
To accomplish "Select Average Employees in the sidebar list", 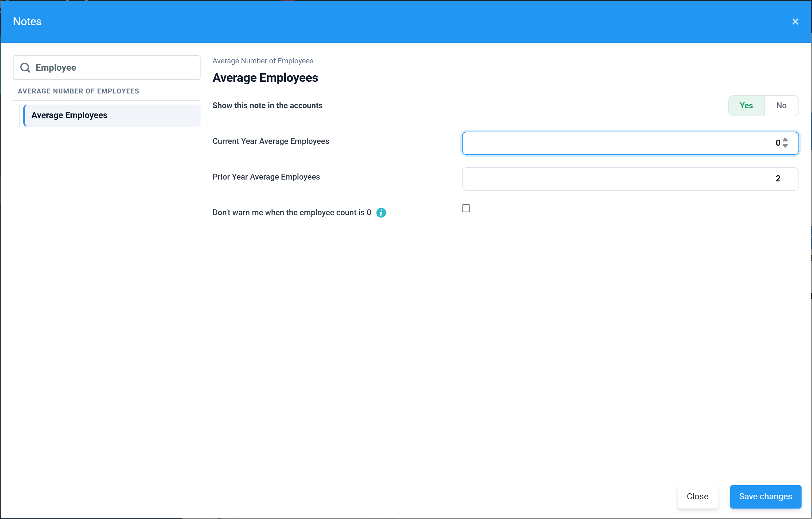I will 112,115.
